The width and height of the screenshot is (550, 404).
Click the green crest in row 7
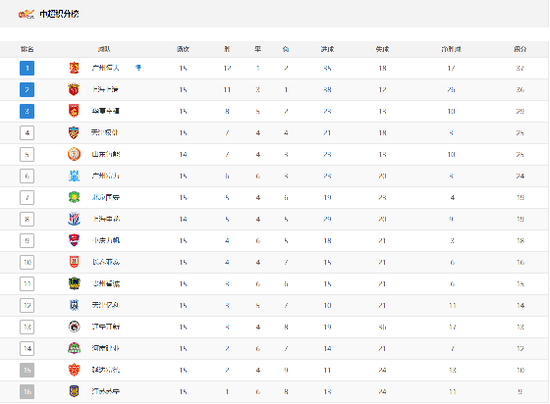click(74, 197)
